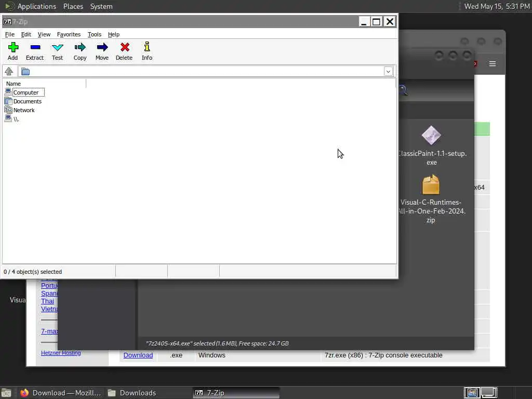Go up one folder level arrow
Image resolution: width=532 pixels, height=399 pixels.
pos(9,71)
